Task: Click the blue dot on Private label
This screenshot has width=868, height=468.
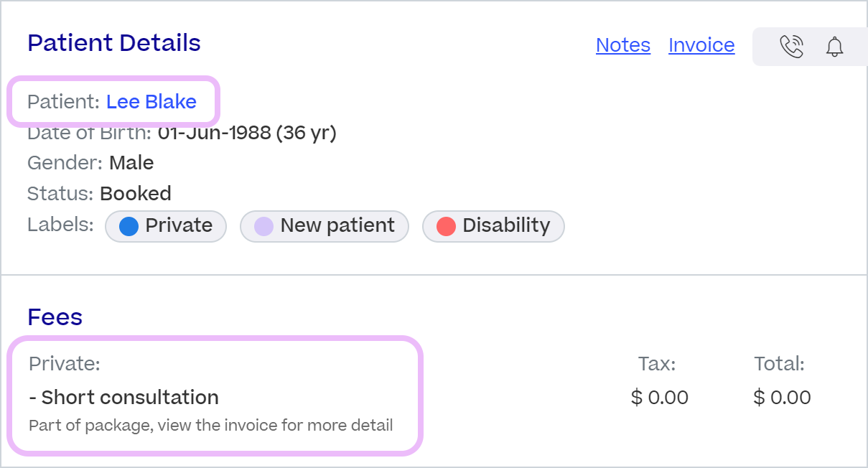Action: coord(129,227)
